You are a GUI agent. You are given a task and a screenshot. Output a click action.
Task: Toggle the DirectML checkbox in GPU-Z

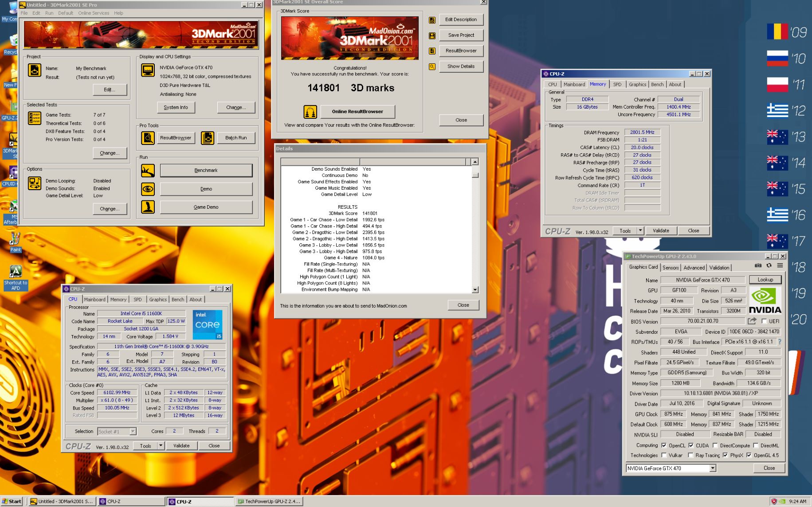coord(756,445)
